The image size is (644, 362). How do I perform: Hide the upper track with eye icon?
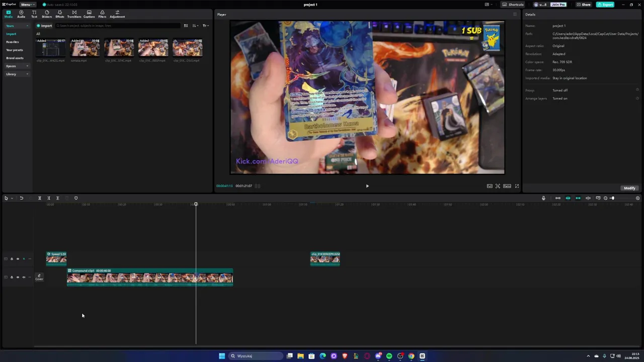point(18,259)
